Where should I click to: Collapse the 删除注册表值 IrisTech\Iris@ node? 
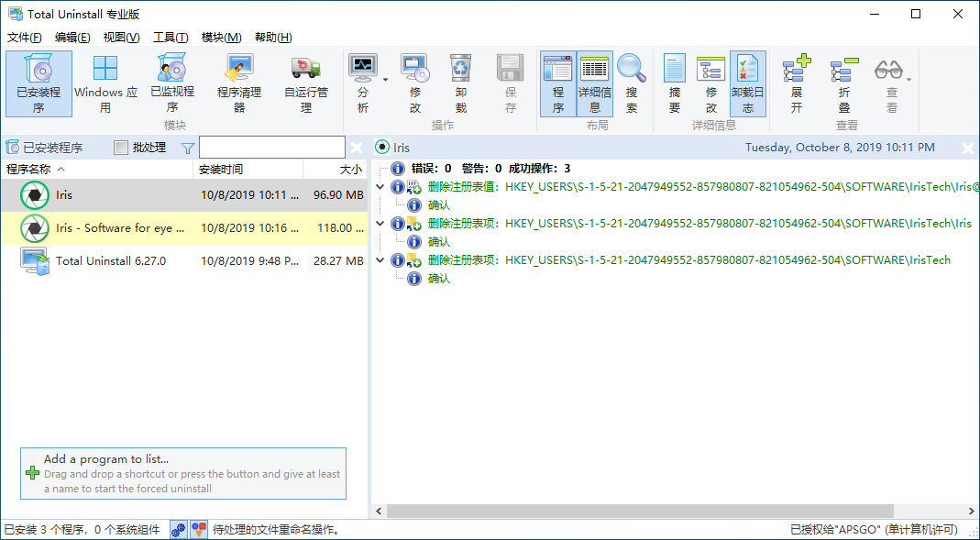(380, 186)
